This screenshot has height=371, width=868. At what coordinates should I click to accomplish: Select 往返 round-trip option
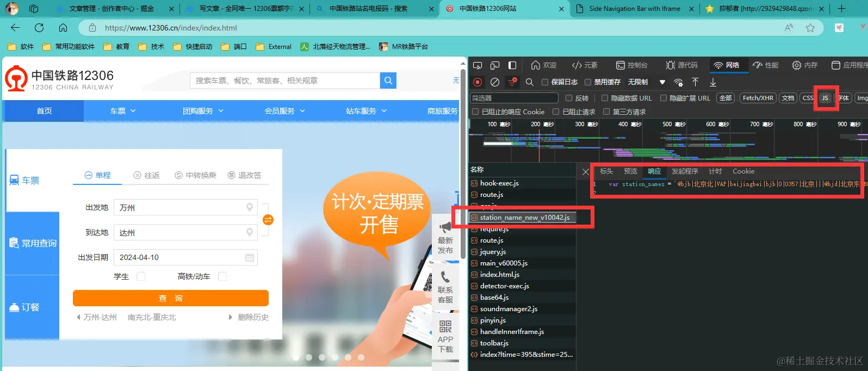pos(146,175)
